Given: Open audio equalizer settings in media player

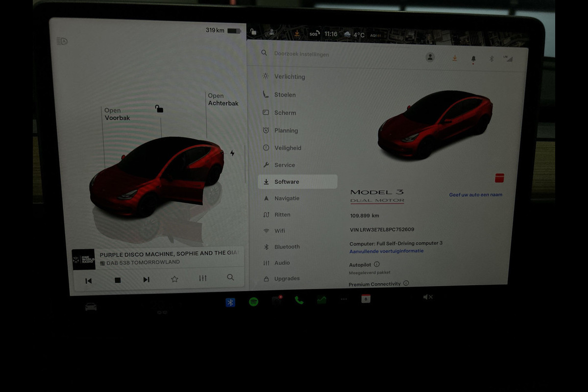Looking at the screenshot, I should 203,278.
